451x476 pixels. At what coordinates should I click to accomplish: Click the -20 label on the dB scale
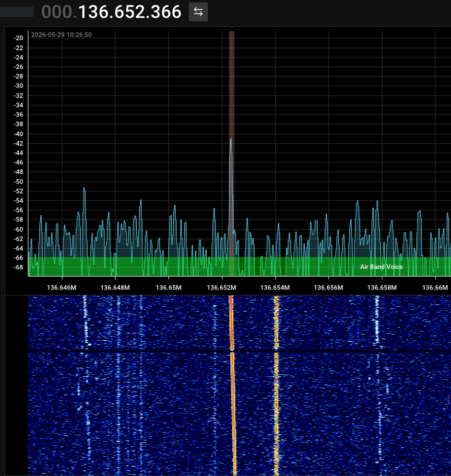(x=19, y=38)
